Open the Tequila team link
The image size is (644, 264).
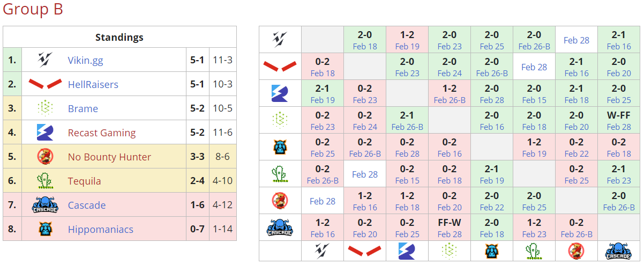(84, 181)
